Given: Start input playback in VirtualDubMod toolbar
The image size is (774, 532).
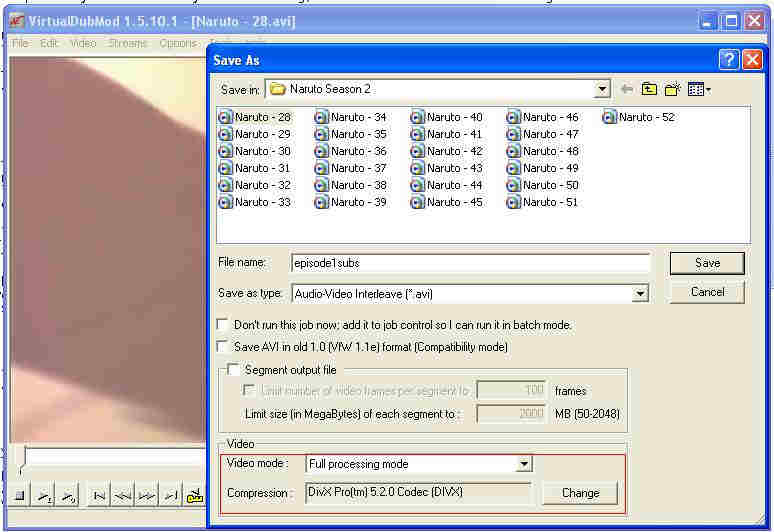Looking at the screenshot, I should coord(44,494).
